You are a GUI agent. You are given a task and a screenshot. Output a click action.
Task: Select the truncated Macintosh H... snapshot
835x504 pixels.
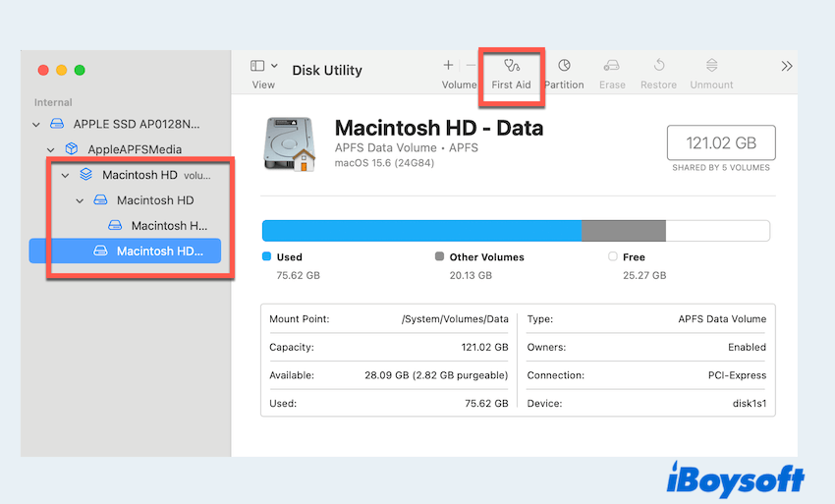[169, 226]
